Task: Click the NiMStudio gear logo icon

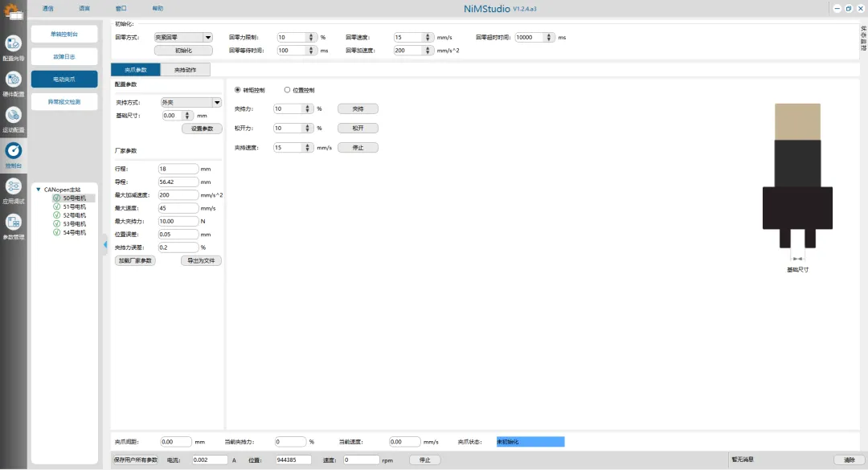Action: (x=13, y=11)
